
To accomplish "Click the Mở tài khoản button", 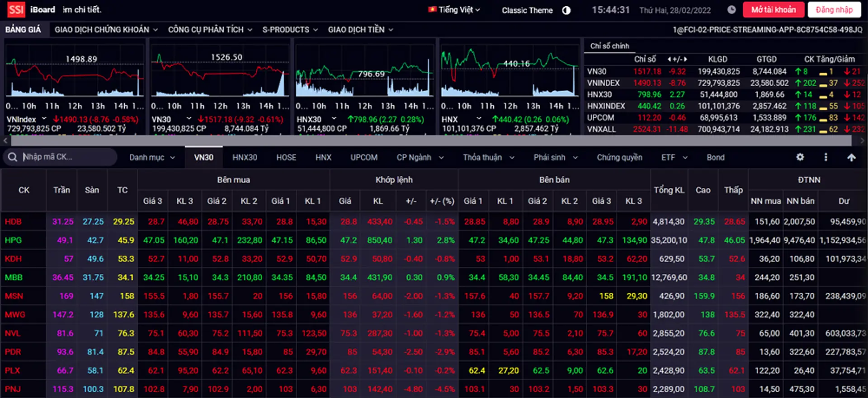I will coord(774,9).
